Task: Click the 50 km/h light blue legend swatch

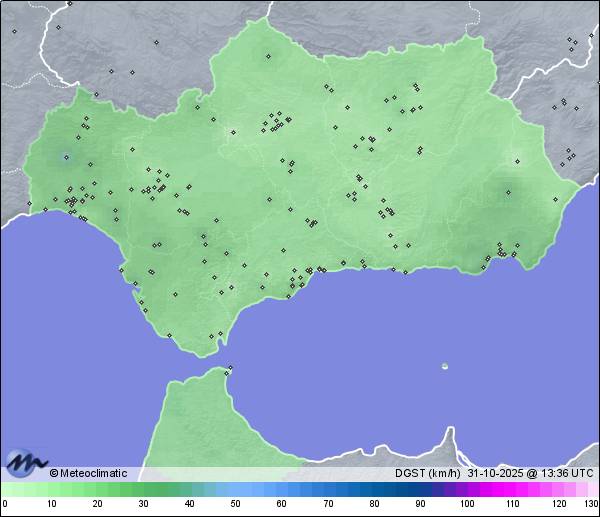Action: tap(235, 489)
